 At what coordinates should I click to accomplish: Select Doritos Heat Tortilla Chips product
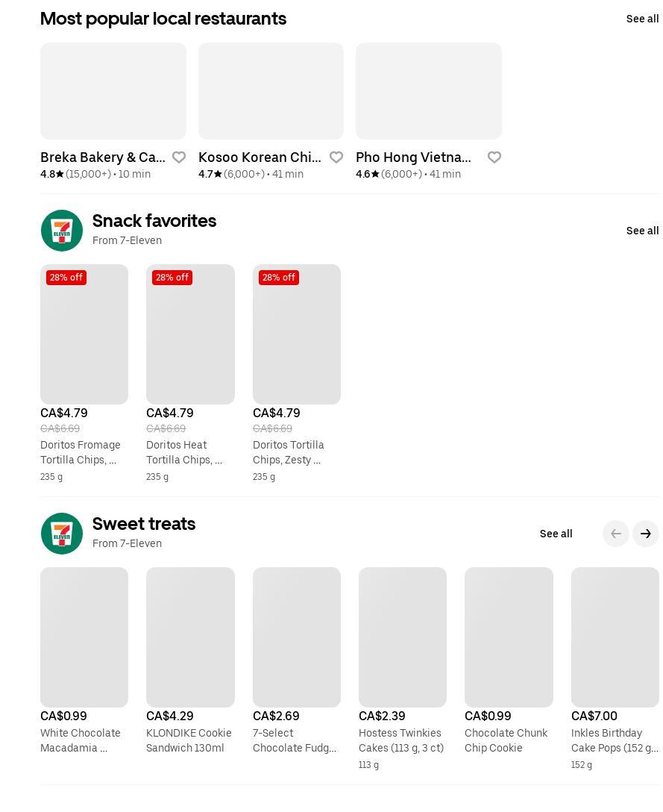tap(190, 334)
